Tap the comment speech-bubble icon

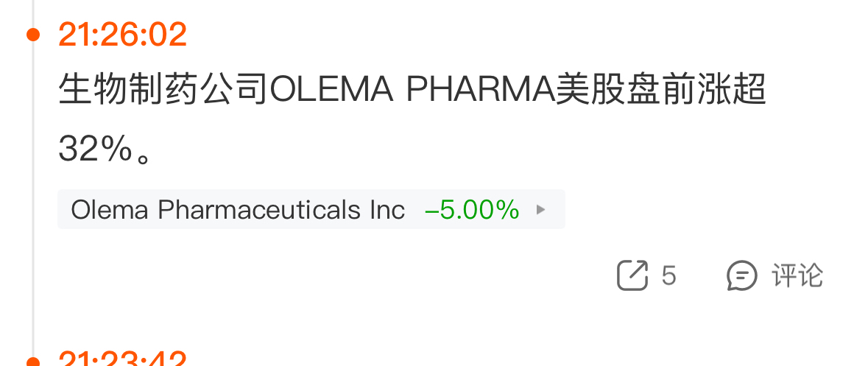coord(741,275)
